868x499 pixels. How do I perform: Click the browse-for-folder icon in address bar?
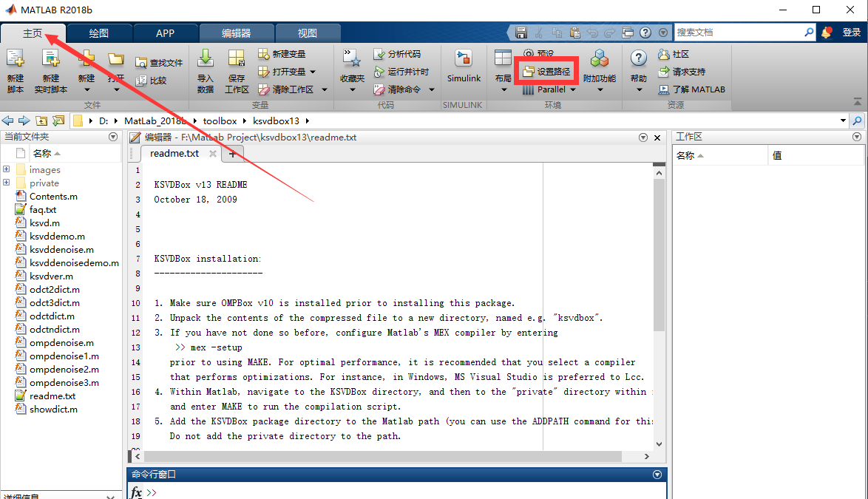click(58, 120)
